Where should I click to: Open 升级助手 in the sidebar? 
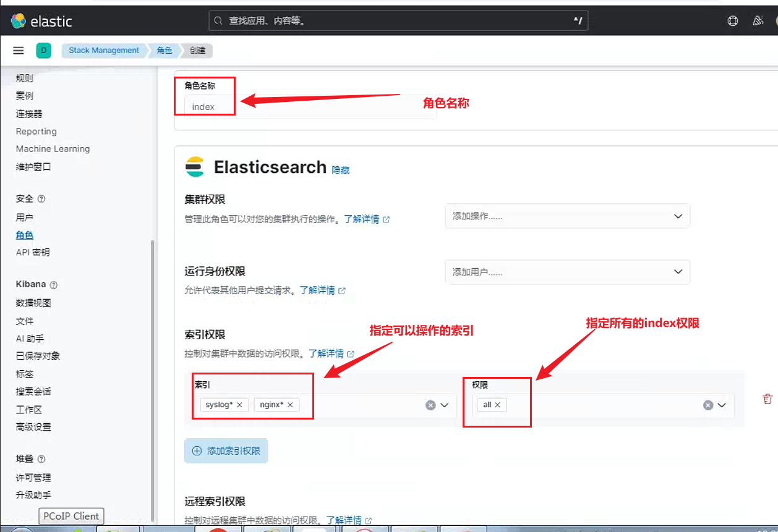[x=33, y=495]
